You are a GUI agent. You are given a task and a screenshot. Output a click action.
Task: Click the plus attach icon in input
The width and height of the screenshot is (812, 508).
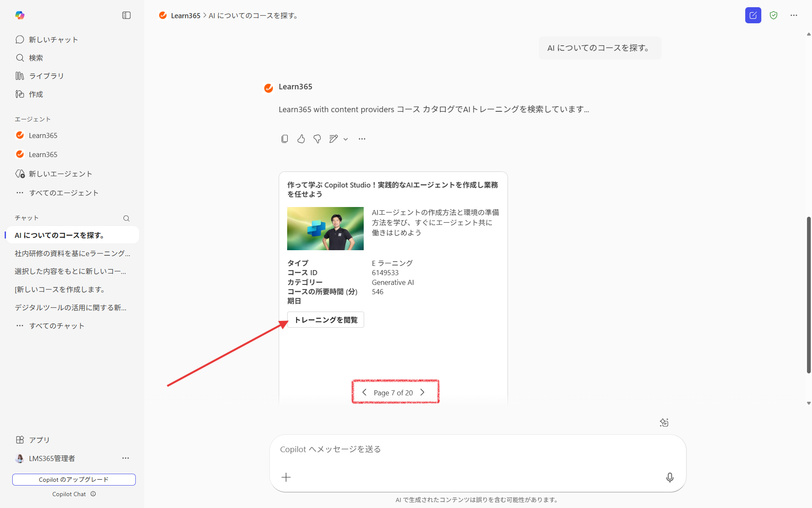coord(286,478)
